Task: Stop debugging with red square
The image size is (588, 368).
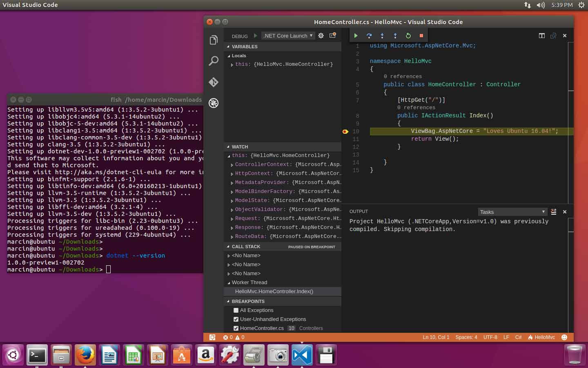Action: [421, 36]
